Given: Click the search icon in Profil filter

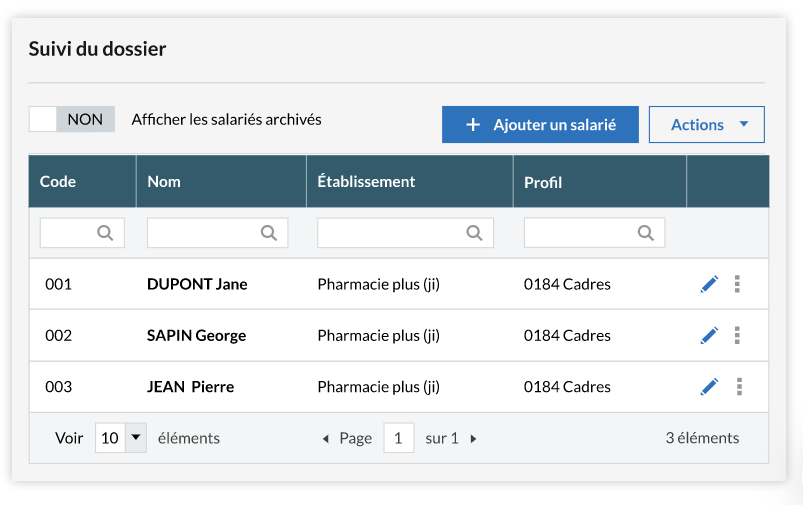Looking at the screenshot, I should (646, 232).
